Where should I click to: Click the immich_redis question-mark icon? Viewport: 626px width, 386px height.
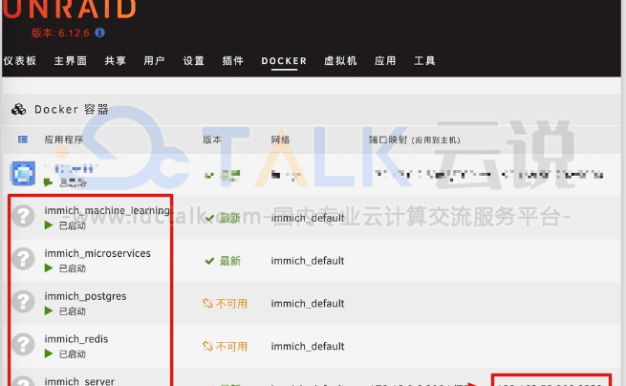click(23, 344)
